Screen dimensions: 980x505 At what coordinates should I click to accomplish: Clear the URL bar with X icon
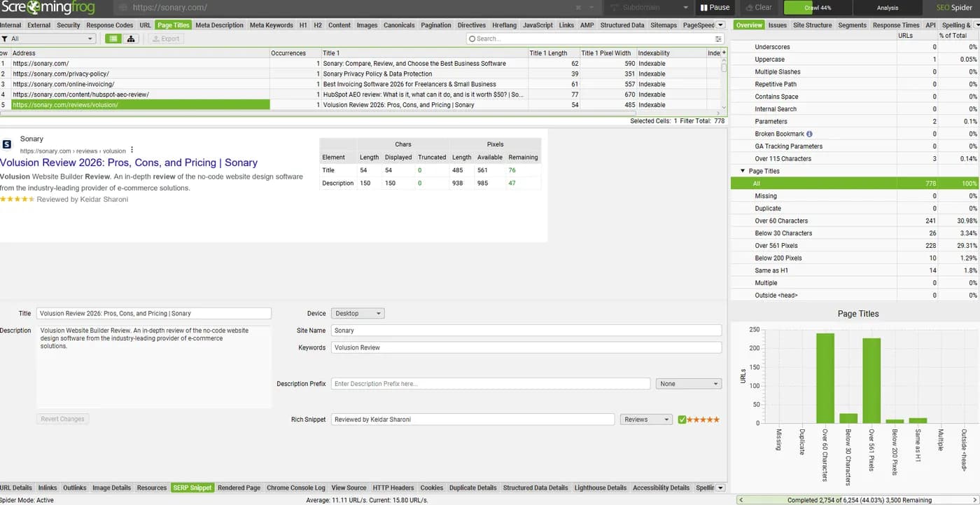pos(578,8)
